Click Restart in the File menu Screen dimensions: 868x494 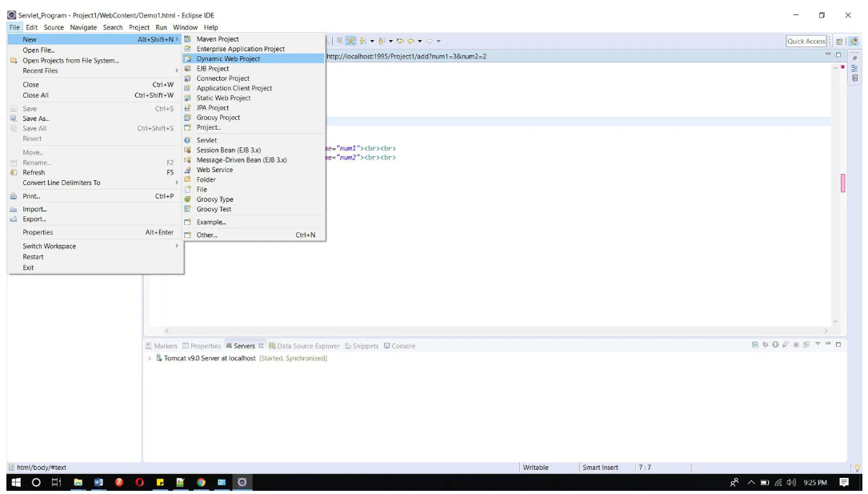33,257
